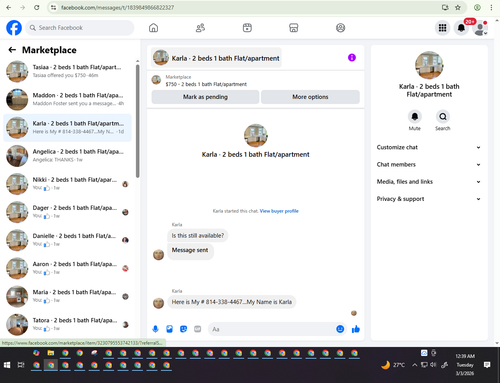
Task: Show hidden tray icons chevron
Action: (x=414, y=365)
